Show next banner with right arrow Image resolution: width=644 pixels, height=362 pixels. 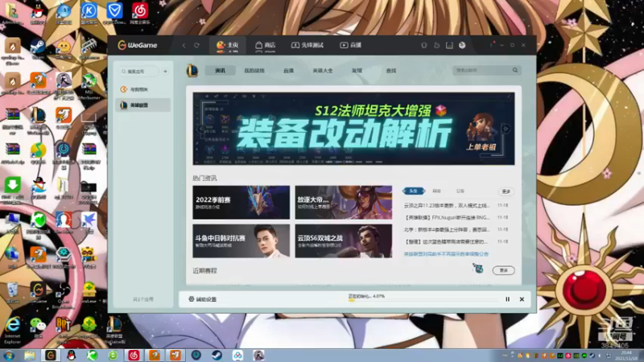coord(506,129)
